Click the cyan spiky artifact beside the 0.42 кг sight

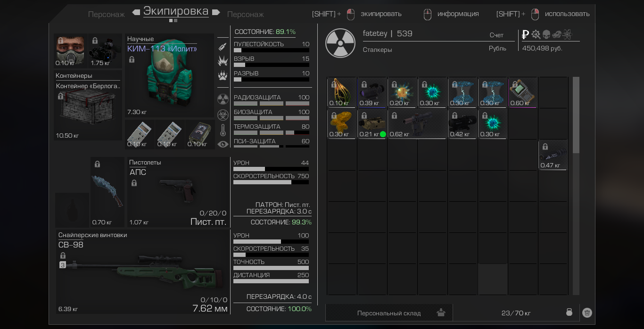click(x=493, y=124)
